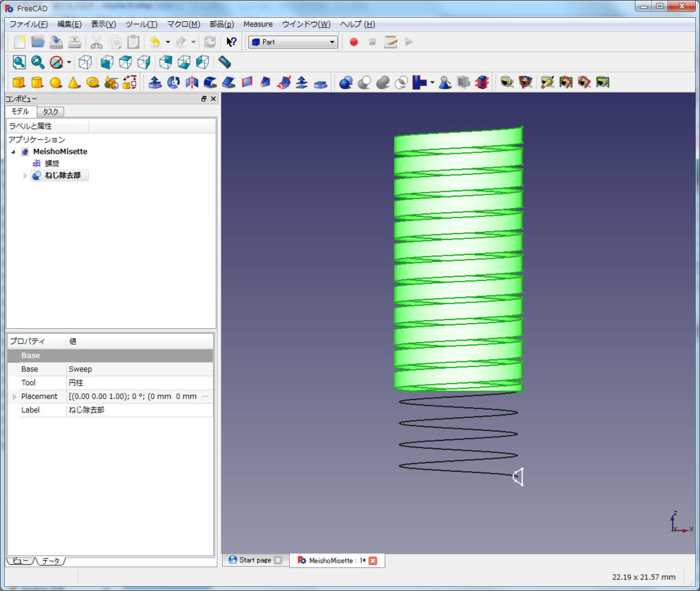Image resolution: width=700 pixels, height=591 pixels.
Task: Open parametric primitives creation tool
Action: point(111,82)
